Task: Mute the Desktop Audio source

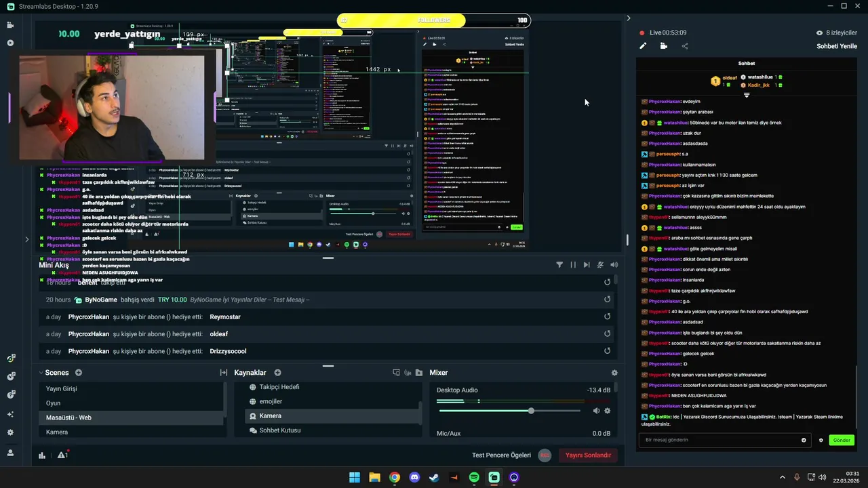Action: tap(596, 411)
